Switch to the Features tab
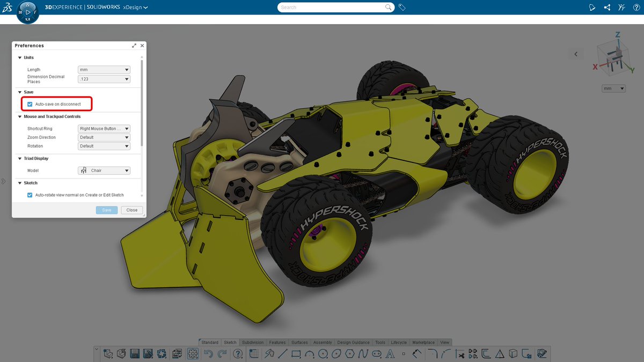The height and width of the screenshot is (362, 644). (277, 342)
